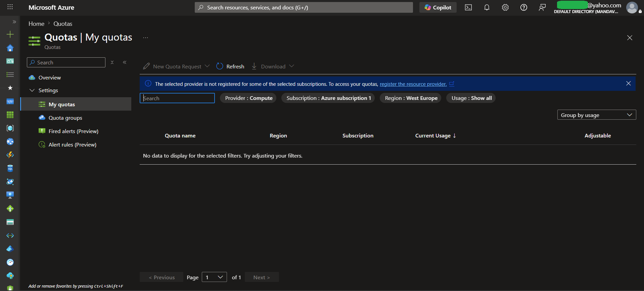Sort by Adjustable column header
Screen dimensions: 644x291
pos(598,136)
